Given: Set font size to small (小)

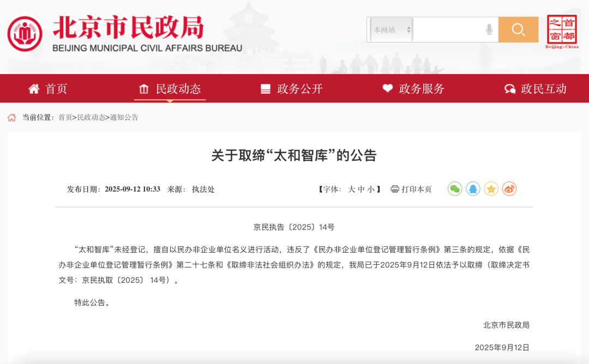Looking at the screenshot, I should (x=371, y=190).
